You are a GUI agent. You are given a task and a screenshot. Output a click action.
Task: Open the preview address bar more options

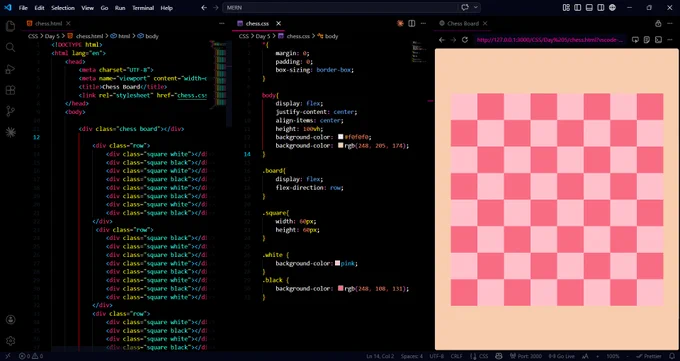(x=670, y=39)
